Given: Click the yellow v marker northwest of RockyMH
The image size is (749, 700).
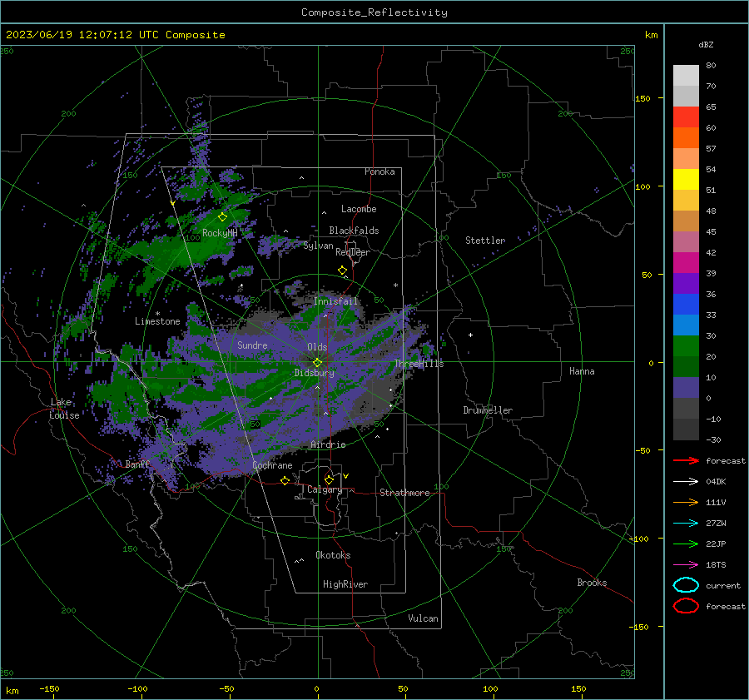Looking at the screenshot, I should coord(173,204).
